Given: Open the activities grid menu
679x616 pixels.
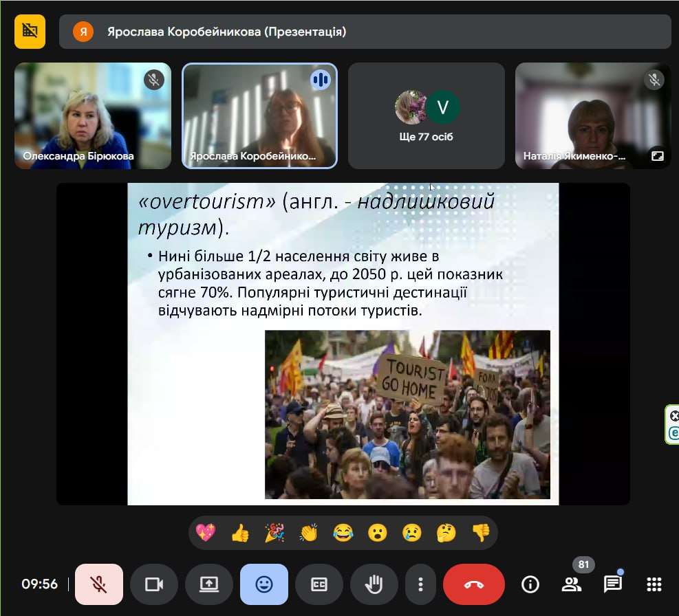Looking at the screenshot, I should tap(654, 584).
